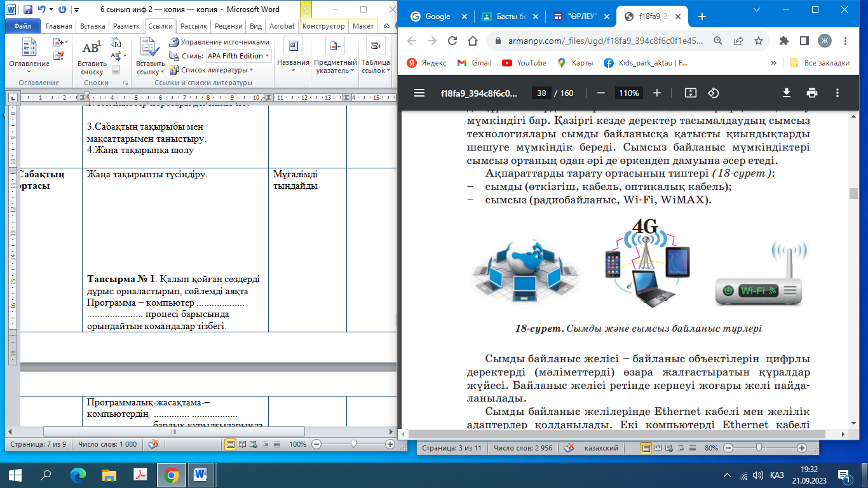The image size is (868, 488).
Task: Click the Word zoom slider at 100%
Action: pyautogui.click(x=353, y=445)
